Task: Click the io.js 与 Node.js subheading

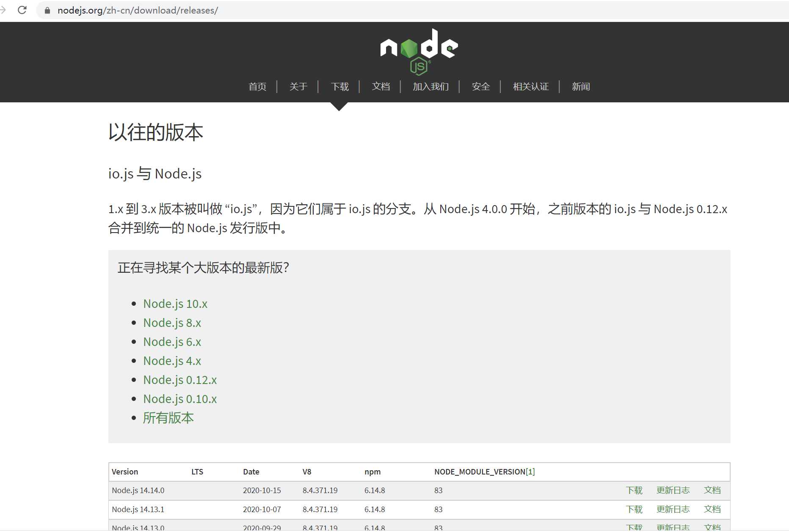Action: tap(155, 173)
